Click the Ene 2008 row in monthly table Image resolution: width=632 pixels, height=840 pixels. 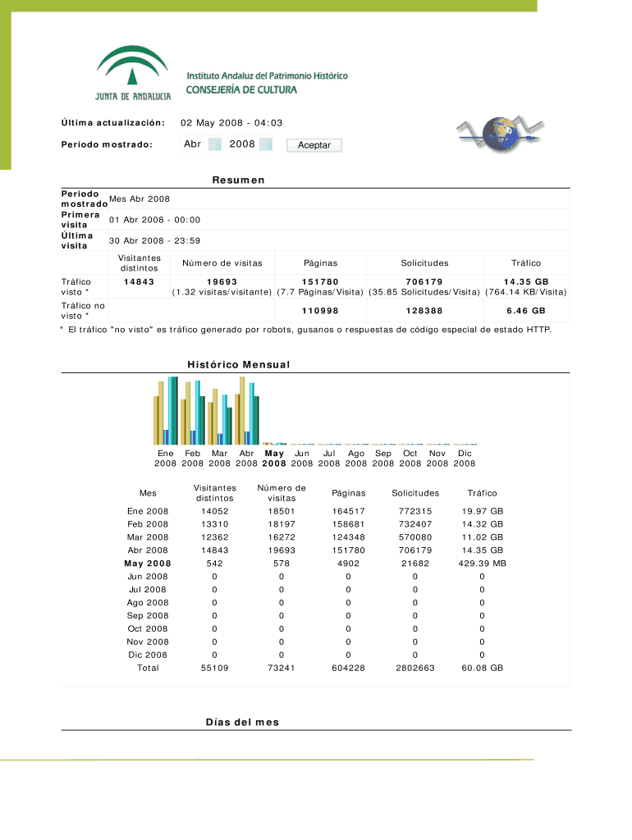[148, 511]
